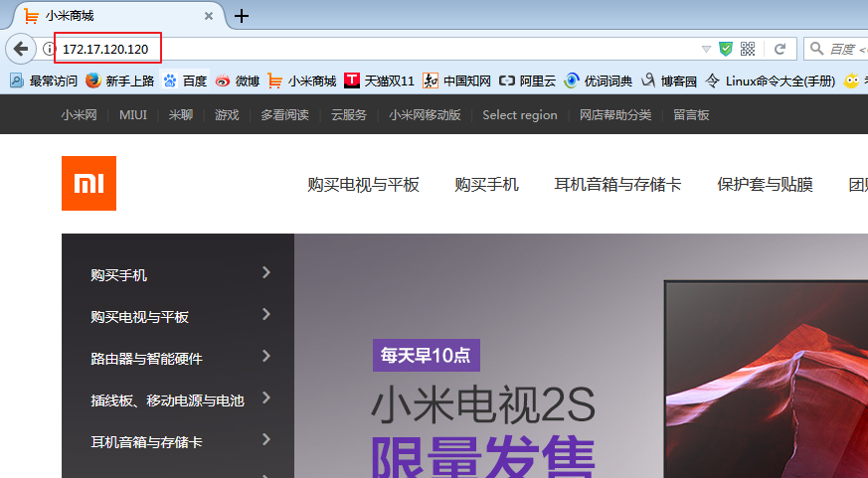Select 插线板、移动电源与电池 in sidebar menu
The image size is (868, 478).
[167, 400]
